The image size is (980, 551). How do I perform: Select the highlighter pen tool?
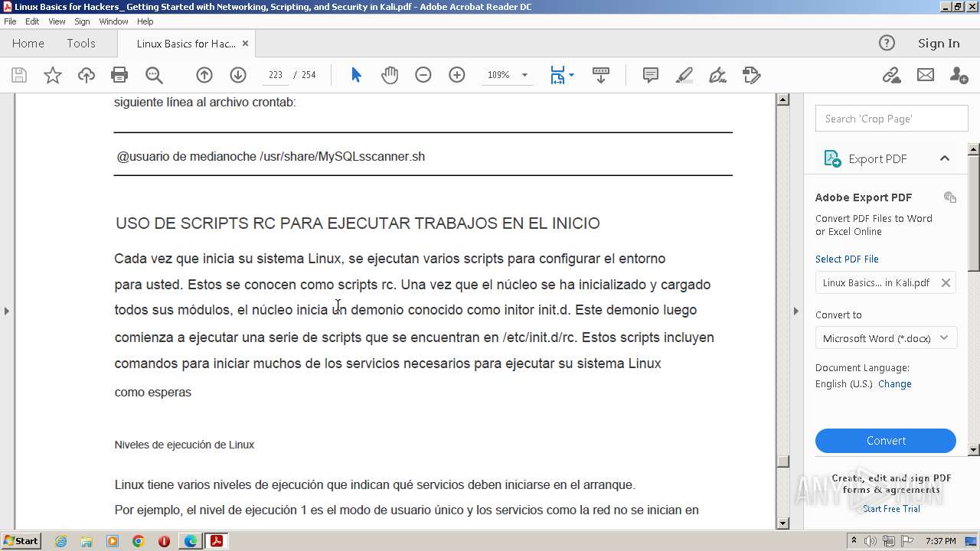pos(684,75)
